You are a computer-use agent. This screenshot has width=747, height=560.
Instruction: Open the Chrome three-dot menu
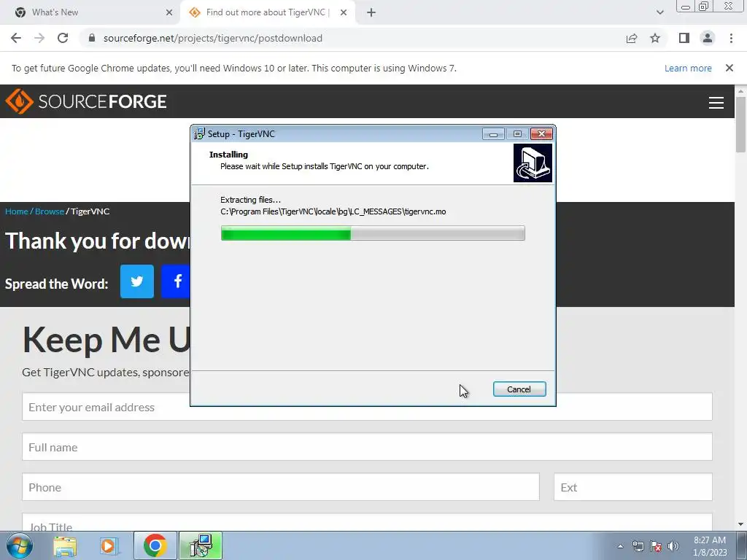coord(731,38)
